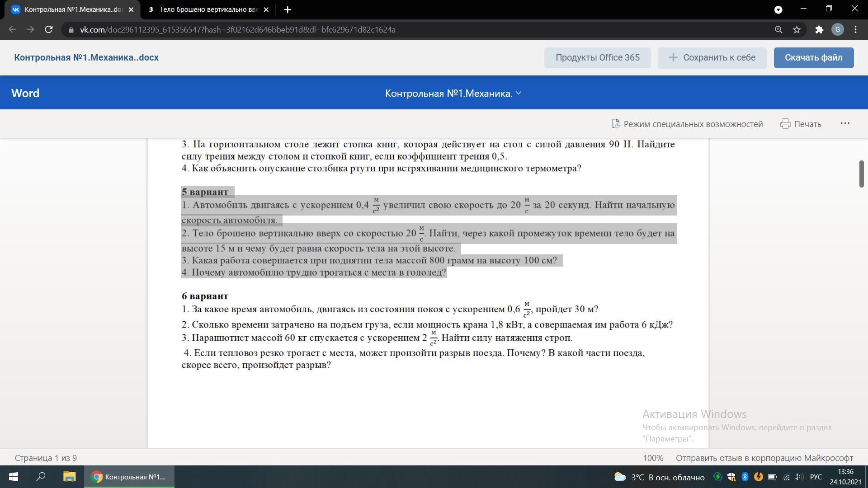Click the 100% zoom level indicator
Screen dimensions: 868x488
pos(653,458)
